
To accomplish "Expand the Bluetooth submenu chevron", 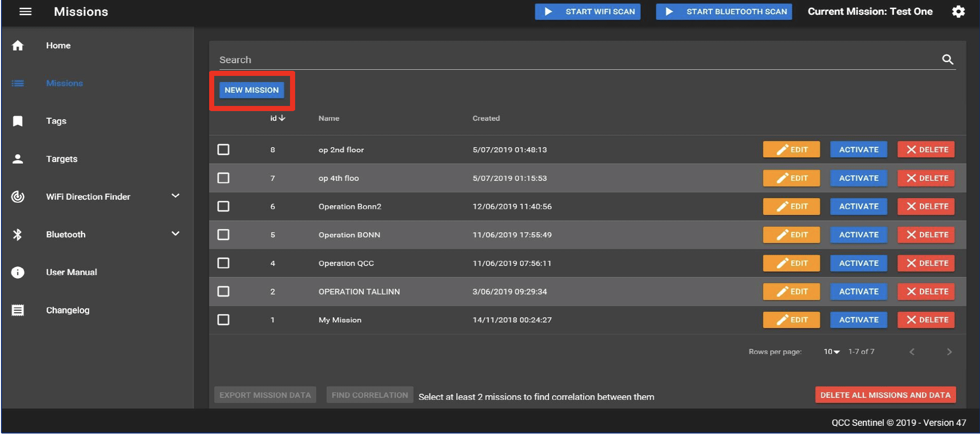I will (176, 234).
